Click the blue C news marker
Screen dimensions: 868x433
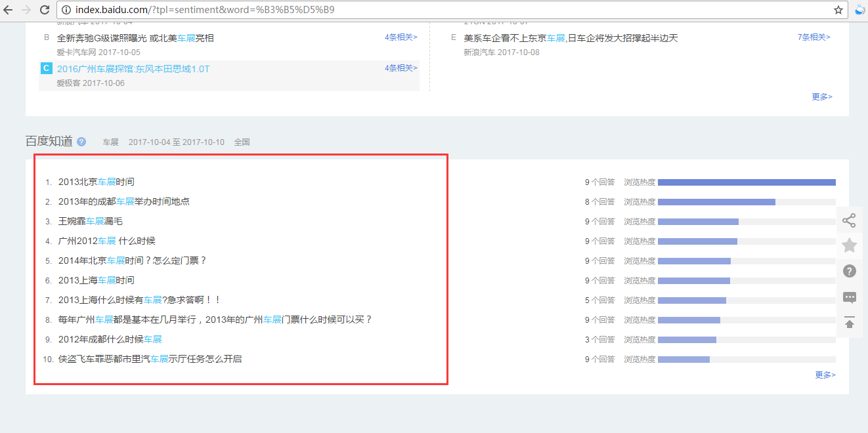pyautogui.click(x=46, y=68)
